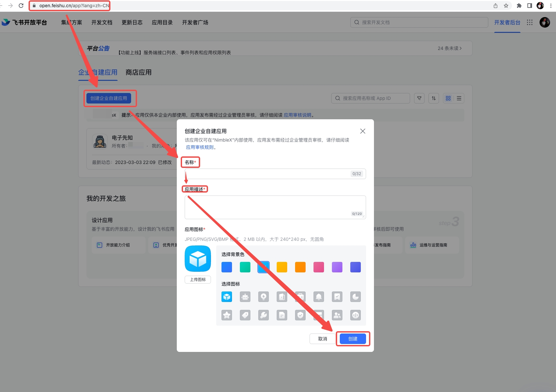Reload the browser page
The width and height of the screenshot is (556, 392).
click(21, 6)
